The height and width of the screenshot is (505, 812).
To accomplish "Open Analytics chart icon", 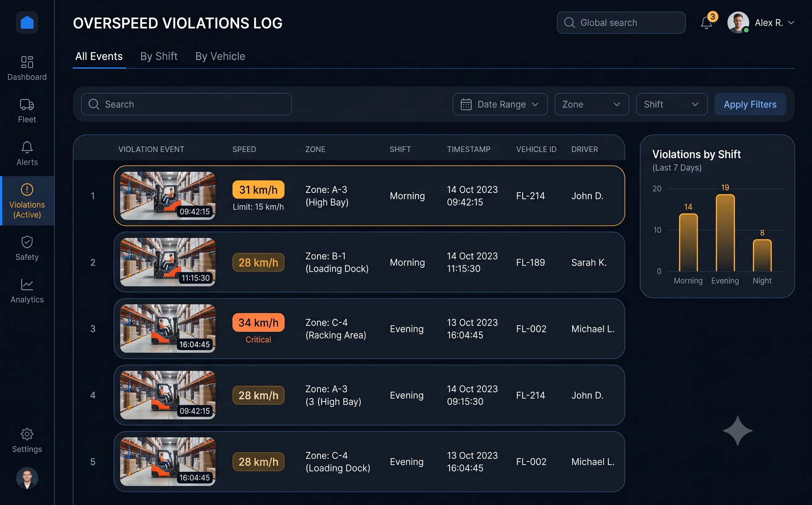I will (x=27, y=285).
